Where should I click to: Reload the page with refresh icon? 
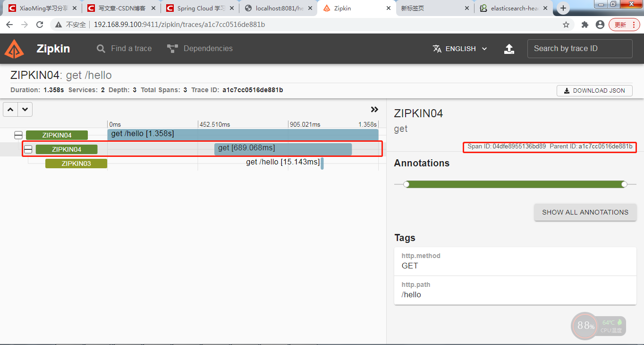coord(40,25)
